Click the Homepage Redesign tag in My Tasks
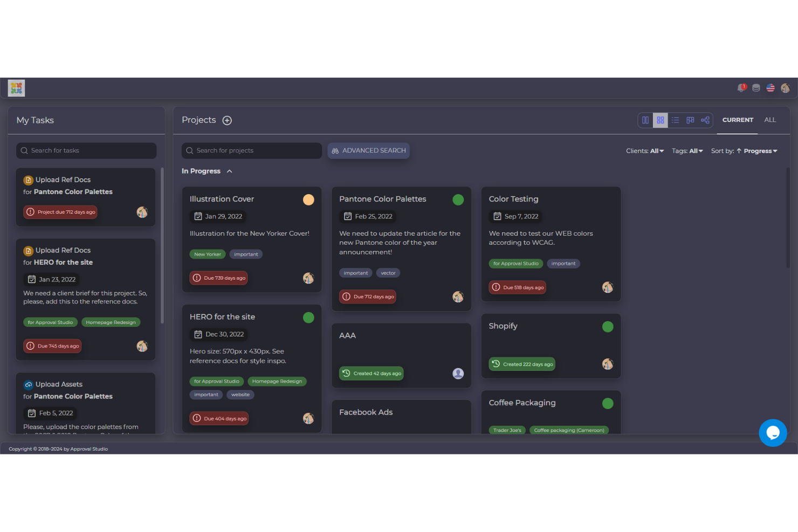Screen dimensions: 798x532 click(111, 322)
